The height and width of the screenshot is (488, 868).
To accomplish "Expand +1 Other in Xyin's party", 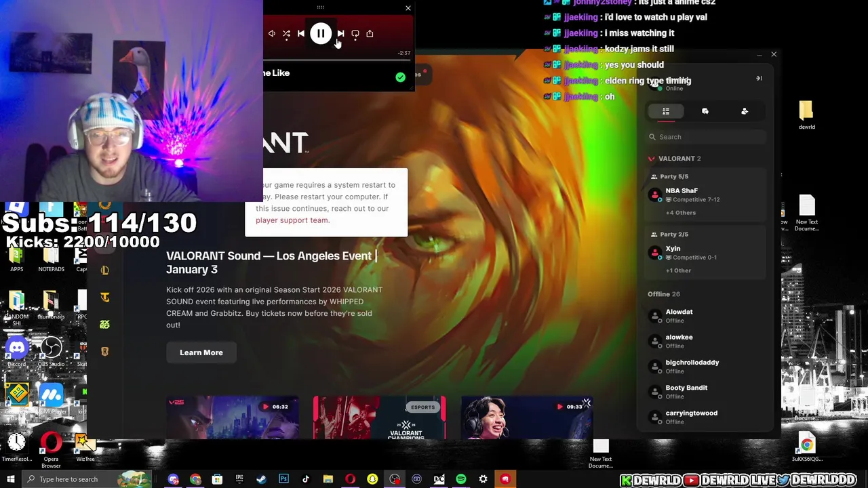I will pos(678,270).
